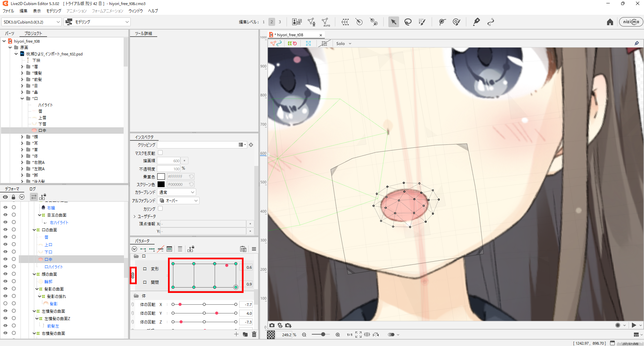This screenshot has width=644, height=346.
Task: Click the add three keys icon
Action: pyautogui.click(x=152, y=249)
